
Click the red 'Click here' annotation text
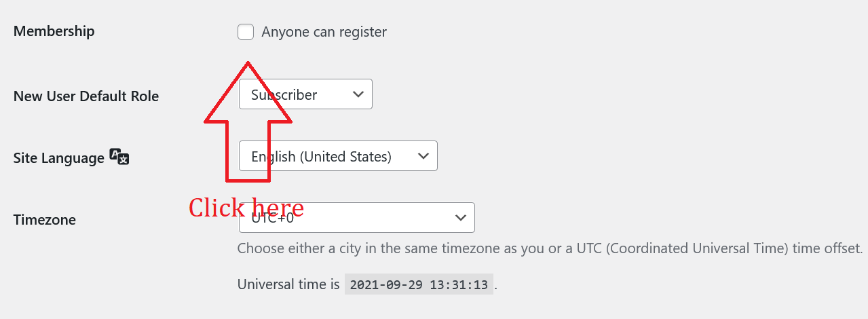coord(246,207)
